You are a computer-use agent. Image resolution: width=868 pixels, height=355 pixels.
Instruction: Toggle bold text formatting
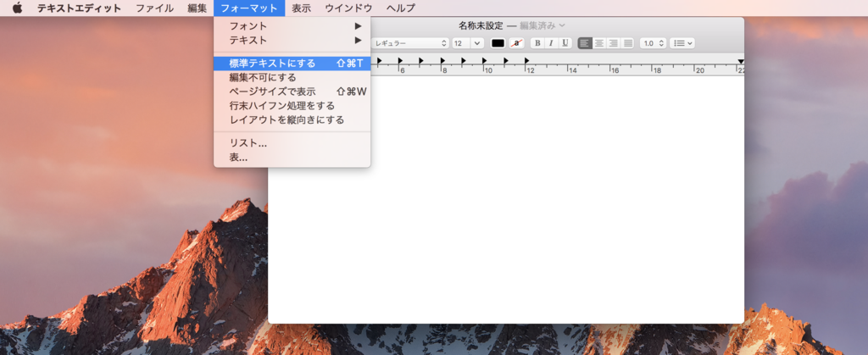tap(537, 43)
